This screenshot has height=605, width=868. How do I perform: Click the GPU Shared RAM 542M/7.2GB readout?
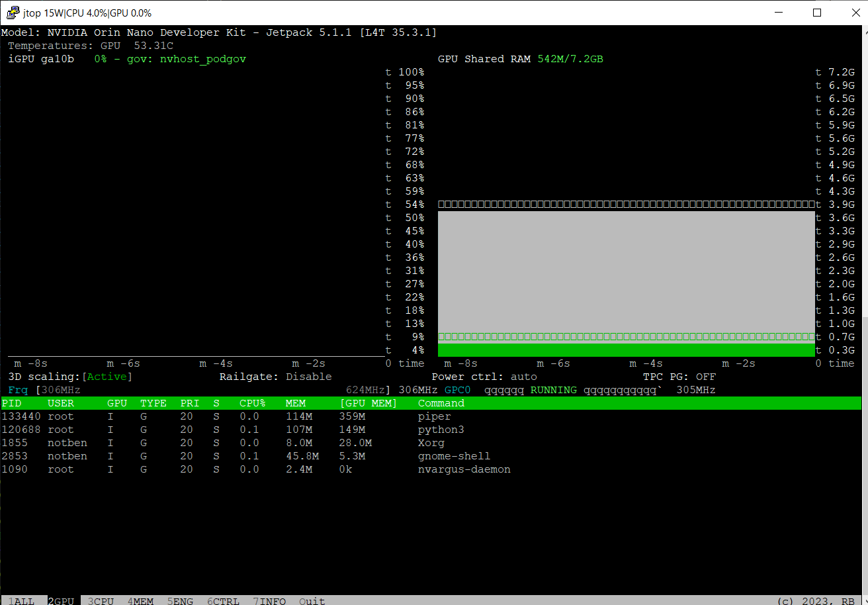click(521, 59)
